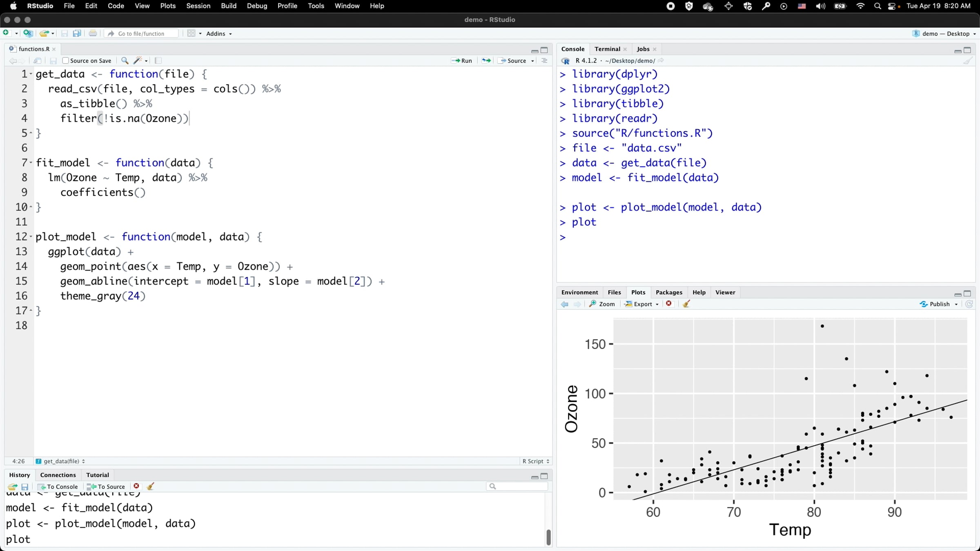The image size is (980, 551).
Task: Open the get_data(file) function navigator
Action: (x=60, y=461)
